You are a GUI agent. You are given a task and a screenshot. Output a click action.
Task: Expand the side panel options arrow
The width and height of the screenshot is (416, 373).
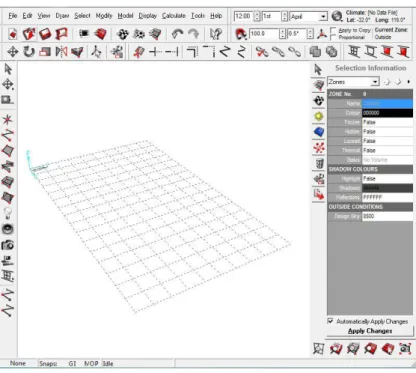point(409,82)
